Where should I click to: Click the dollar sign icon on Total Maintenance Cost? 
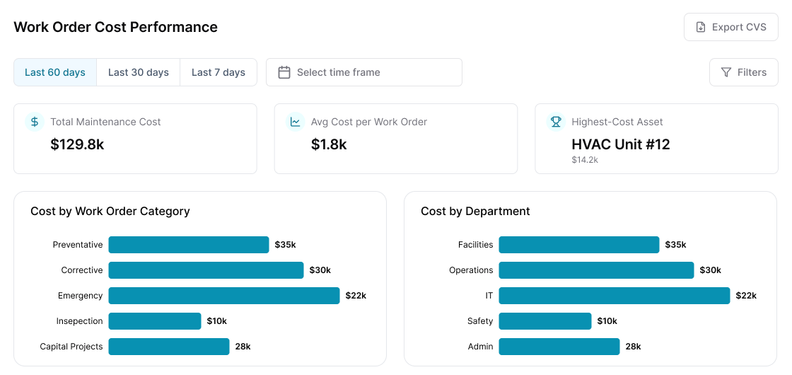(34, 122)
